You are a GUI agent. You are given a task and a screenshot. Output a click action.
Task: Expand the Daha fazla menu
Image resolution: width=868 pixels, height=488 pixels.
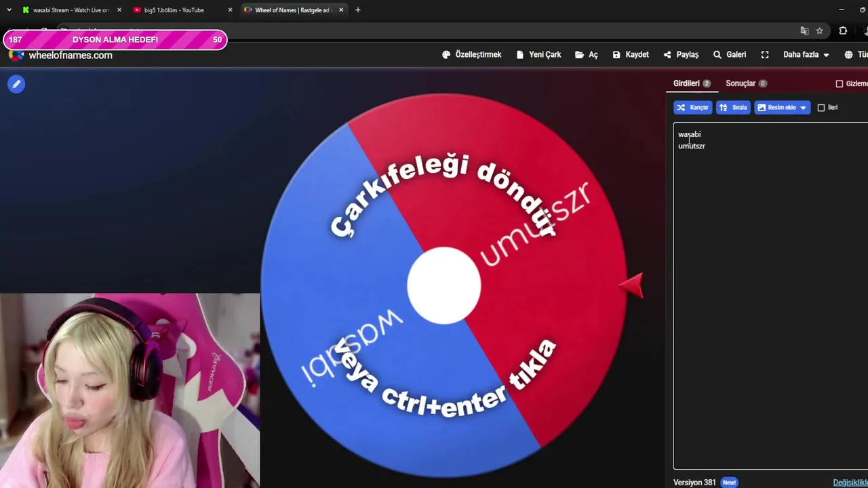tap(806, 54)
